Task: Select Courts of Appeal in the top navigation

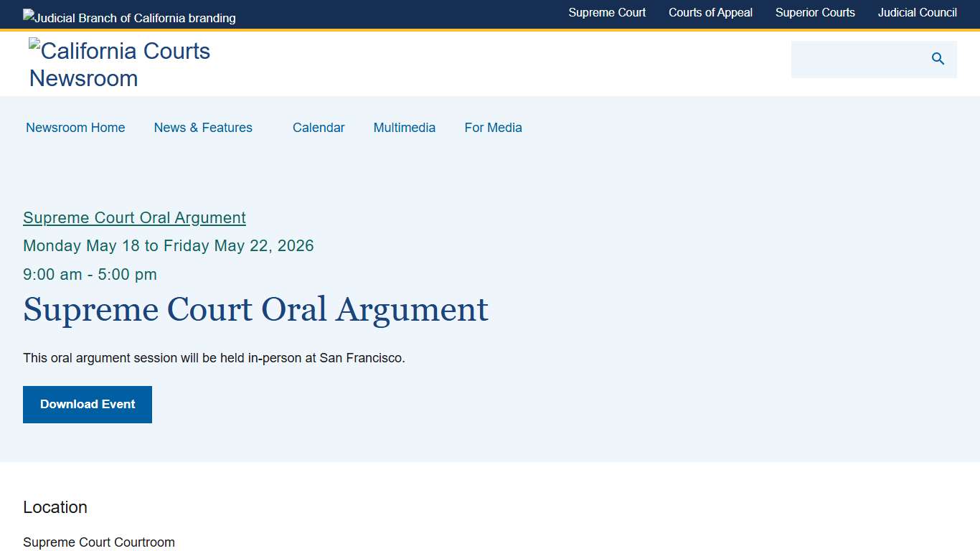Action: (x=710, y=12)
